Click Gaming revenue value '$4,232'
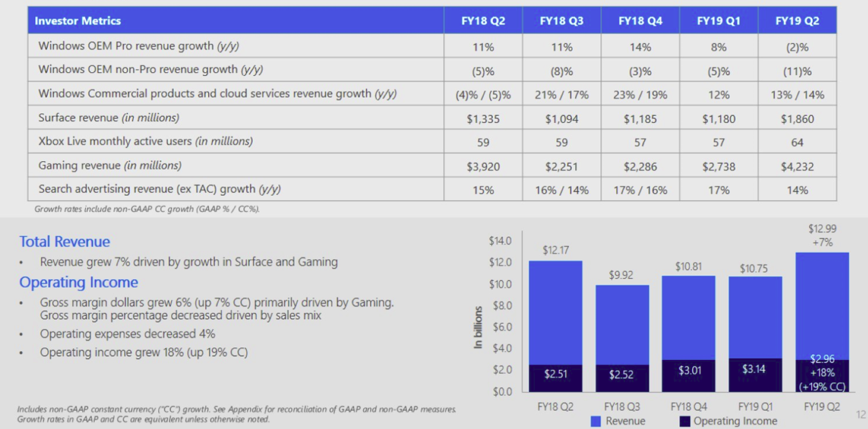 (x=797, y=167)
